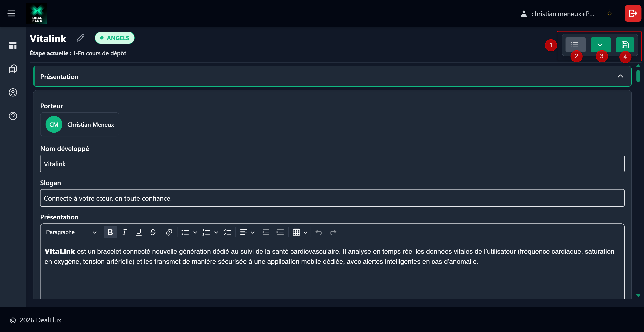Toggle light theme with sun icon
The image size is (644, 332).
click(x=610, y=13)
